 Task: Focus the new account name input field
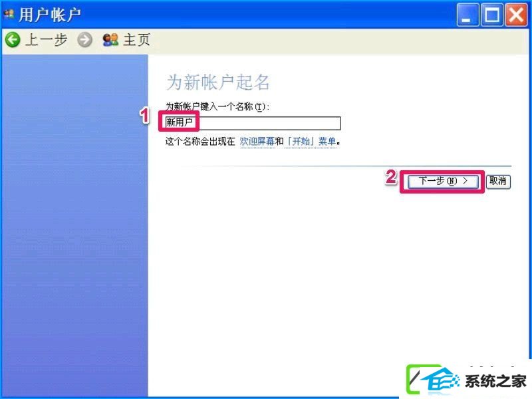253,122
